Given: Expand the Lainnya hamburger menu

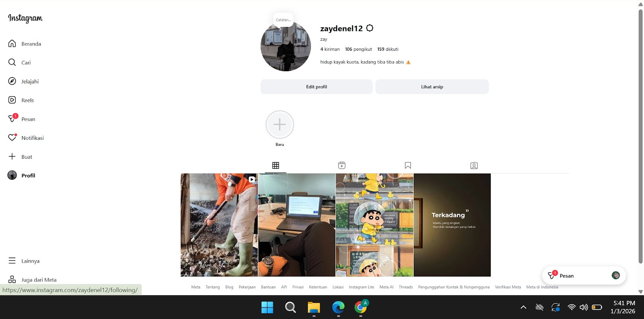Looking at the screenshot, I should click(12, 261).
